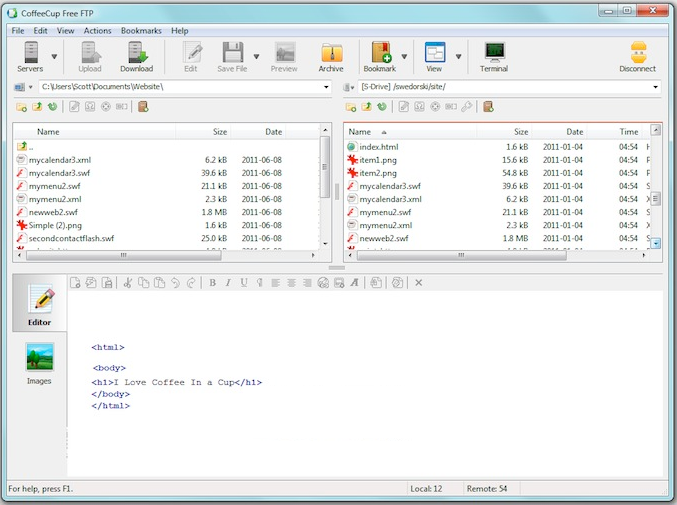677x505 pixels.
Task: Open the Terminal
Action: [x=494, y=56]
